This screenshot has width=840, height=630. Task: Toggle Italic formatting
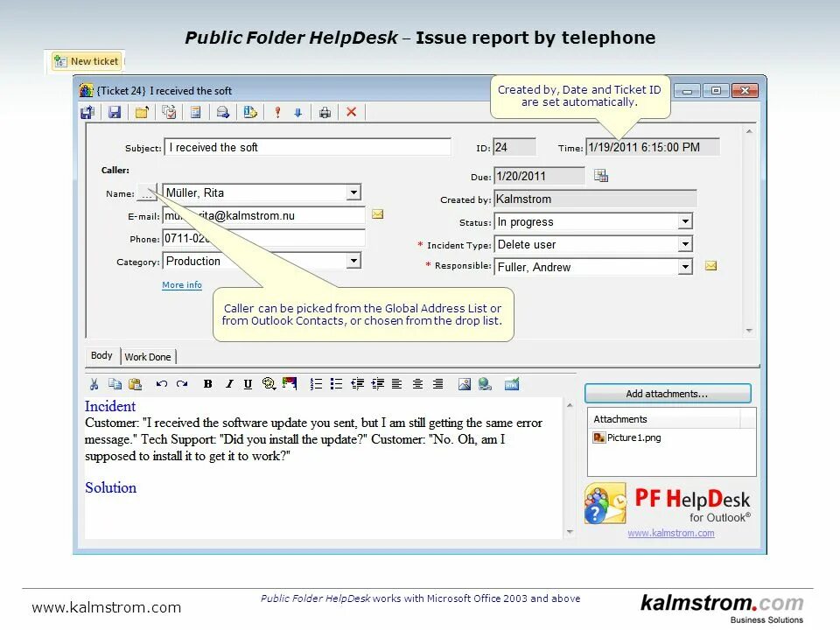click(x=228, y=383)
